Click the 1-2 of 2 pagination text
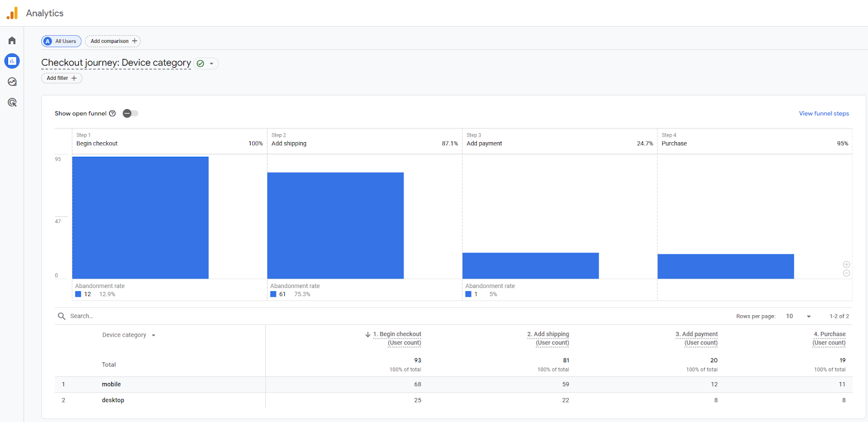 (x=839, y=316)
